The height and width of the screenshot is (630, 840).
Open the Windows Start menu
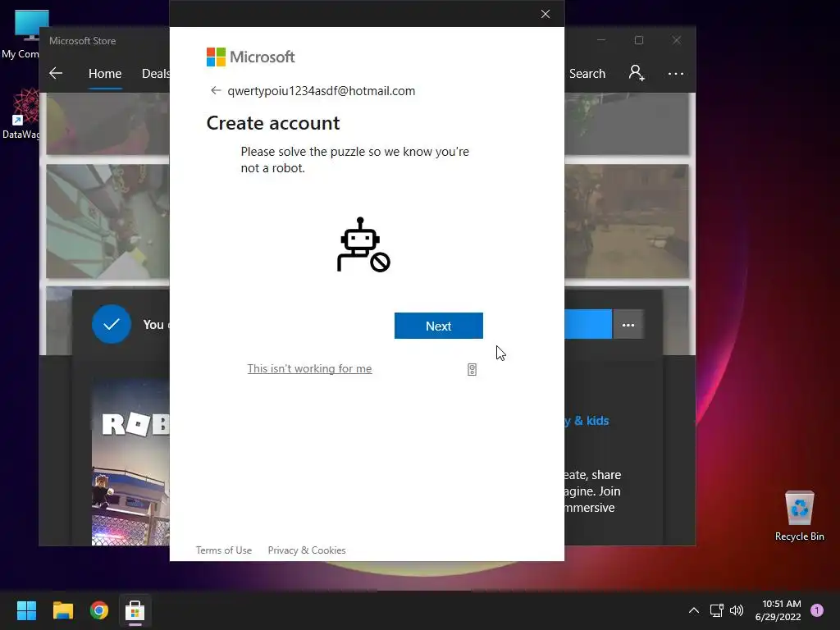[26, 610]
